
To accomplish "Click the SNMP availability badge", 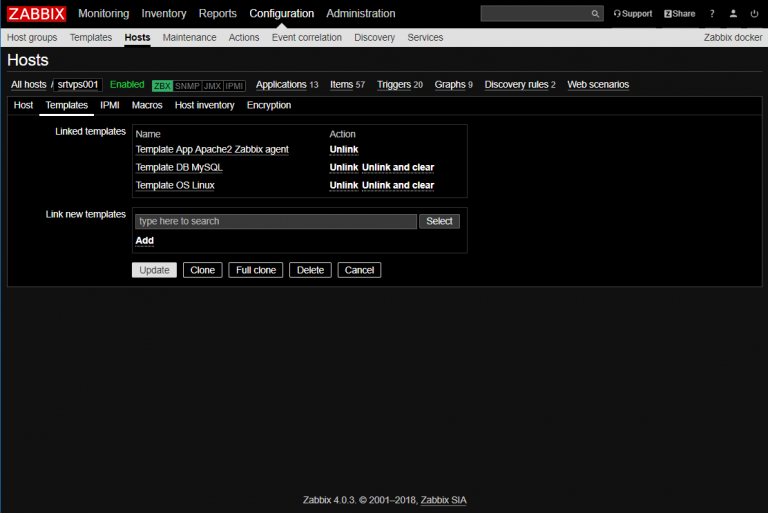I will coord(187,86).
